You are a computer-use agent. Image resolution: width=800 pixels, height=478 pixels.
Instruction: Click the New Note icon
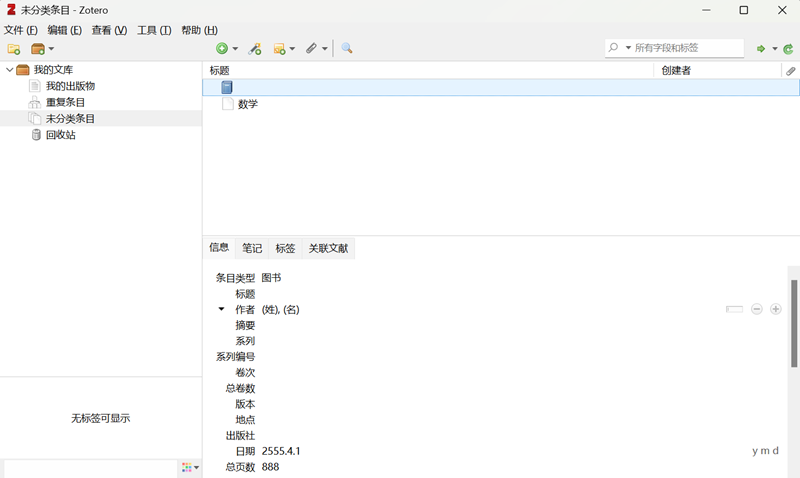[280, 48]
